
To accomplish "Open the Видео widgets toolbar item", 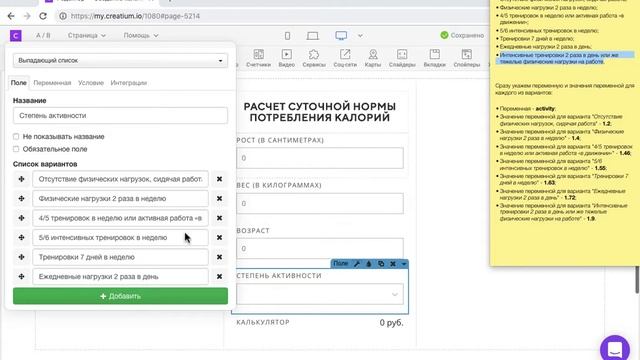I will pos(287,58).
